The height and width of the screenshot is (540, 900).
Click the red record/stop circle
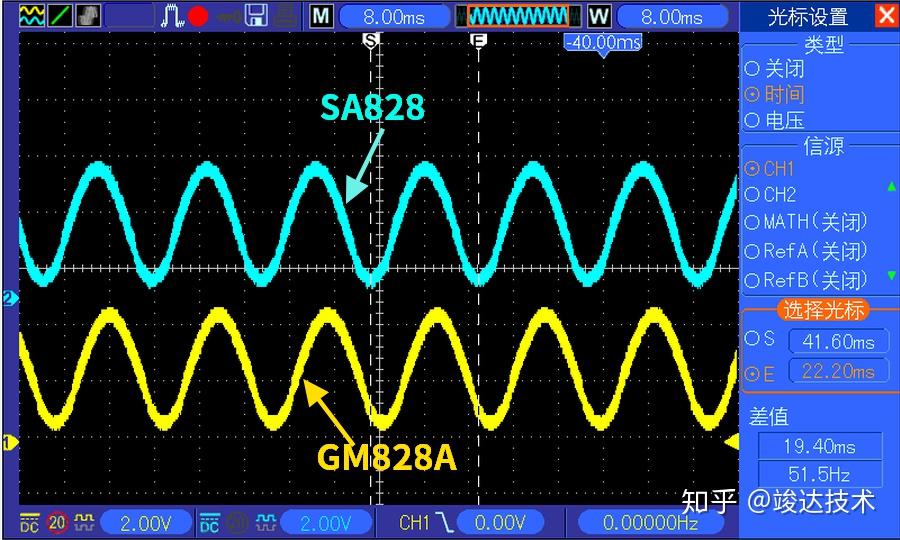(x=198, y=16)
